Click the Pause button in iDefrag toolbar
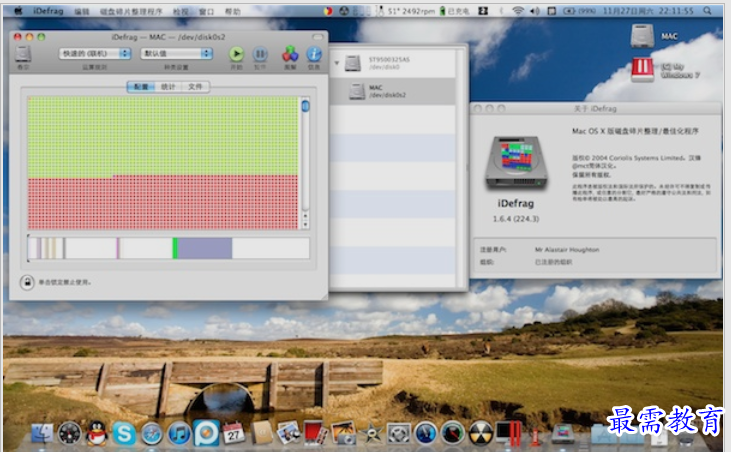Image resolution: width=731 pixels, height=452 pixels. point(260,55)
